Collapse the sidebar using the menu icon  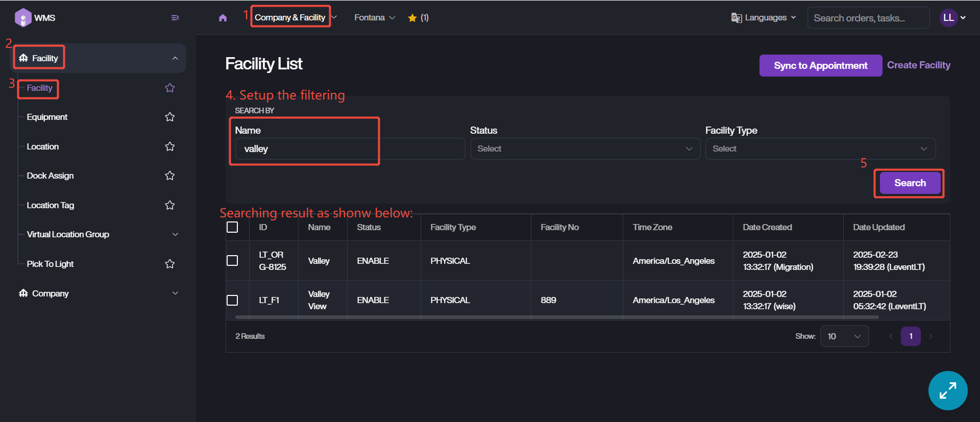point(175,18)
